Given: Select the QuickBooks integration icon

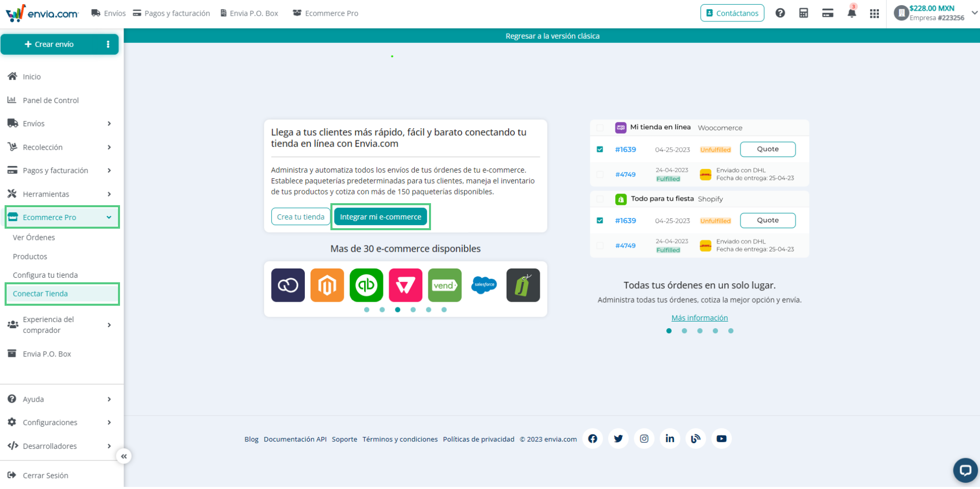Looking at the screenshot, I should [366, 285].
